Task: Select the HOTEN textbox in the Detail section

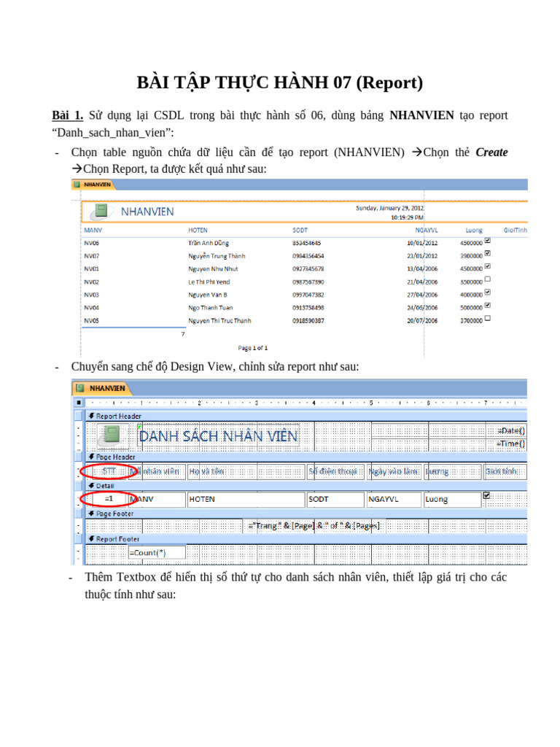Action: (246, 499)
